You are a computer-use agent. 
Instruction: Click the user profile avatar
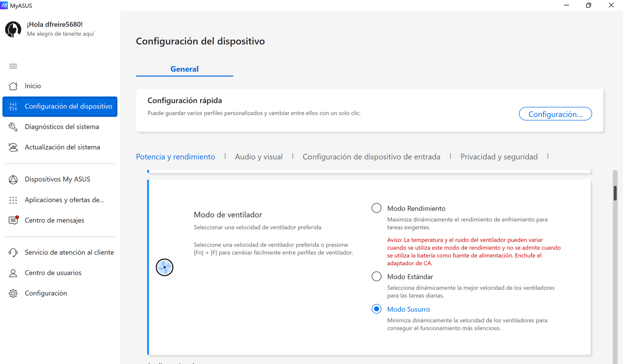[x=13, y=29]
